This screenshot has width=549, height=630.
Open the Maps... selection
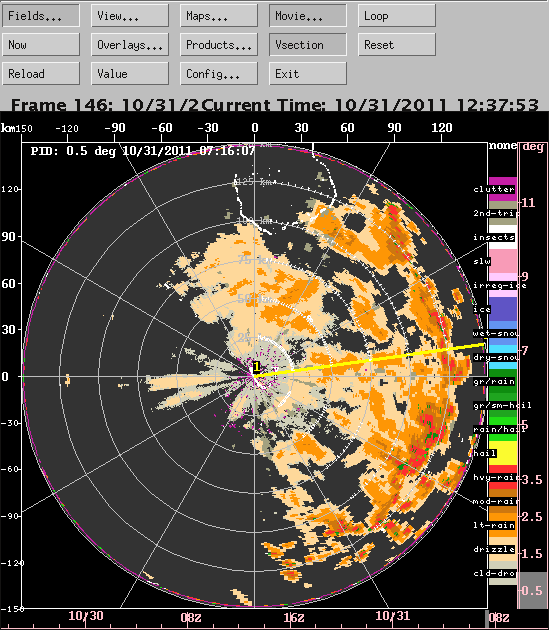[x=219, y=16]
